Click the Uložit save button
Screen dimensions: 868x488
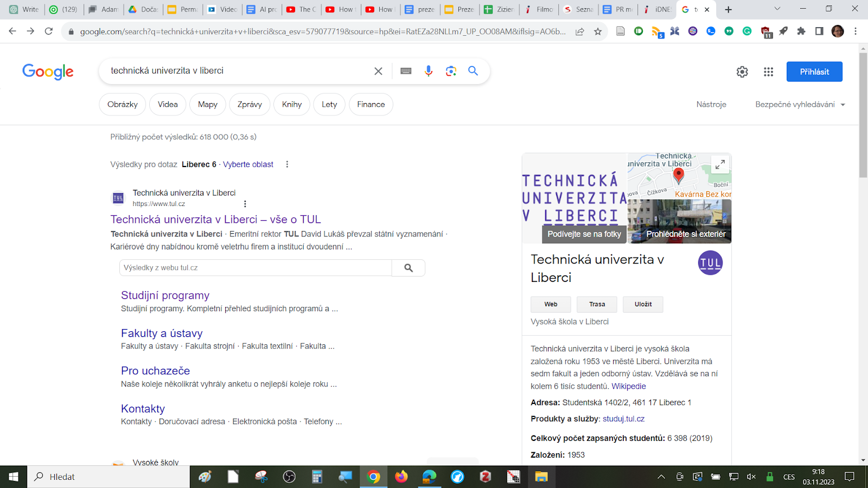tap(643, 304)
